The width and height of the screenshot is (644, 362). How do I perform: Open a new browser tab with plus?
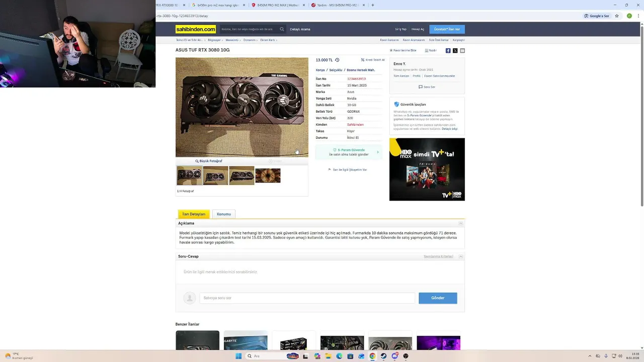(372, 5)
